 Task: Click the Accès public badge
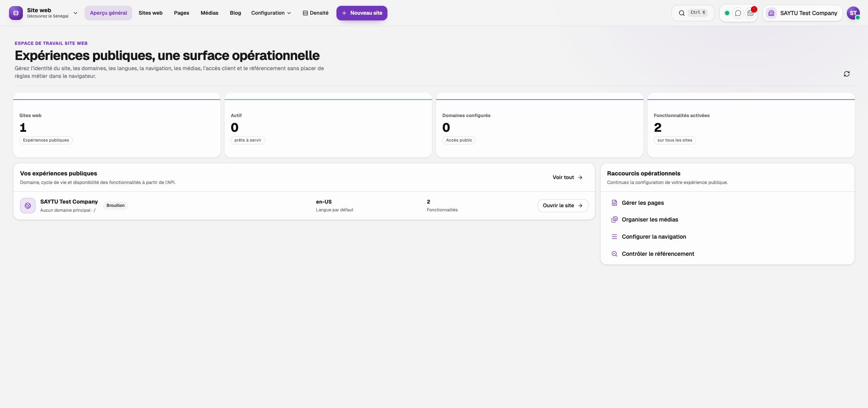click(459, 140)
